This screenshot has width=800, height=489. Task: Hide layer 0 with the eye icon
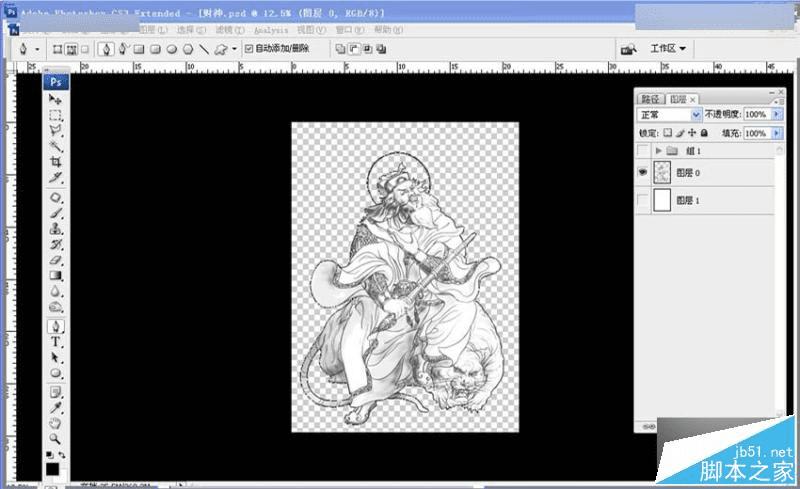pos(643,173)
